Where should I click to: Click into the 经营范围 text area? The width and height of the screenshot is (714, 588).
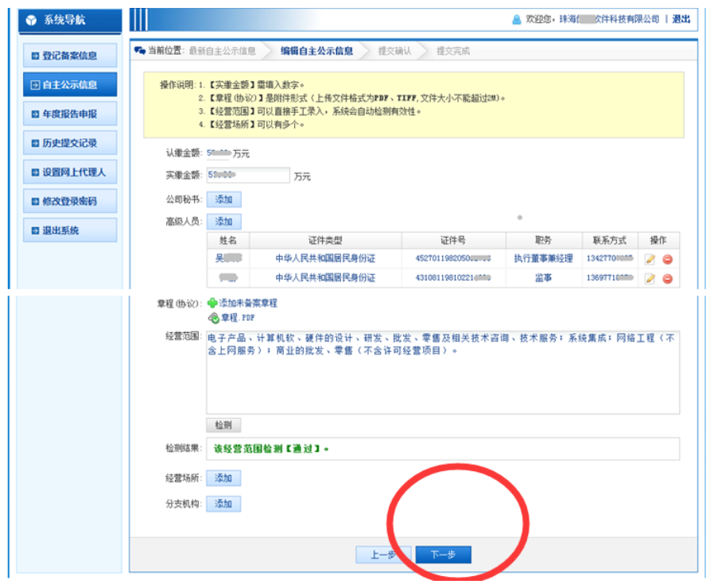click(x=443, y=373)
